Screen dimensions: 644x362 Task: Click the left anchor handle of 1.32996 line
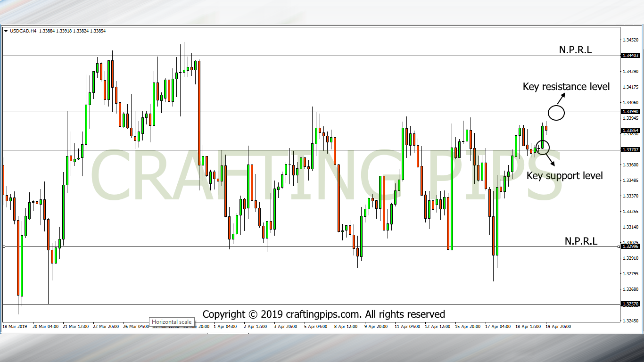point(4,247)
